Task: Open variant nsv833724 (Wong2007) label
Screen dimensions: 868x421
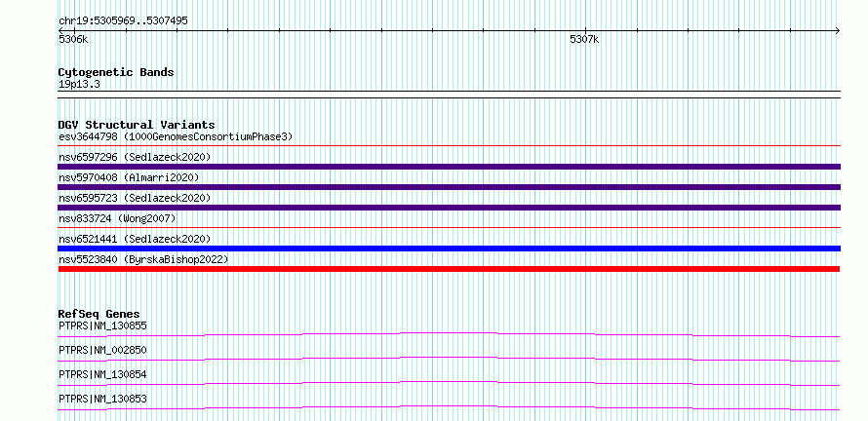Action: point(117,218)
